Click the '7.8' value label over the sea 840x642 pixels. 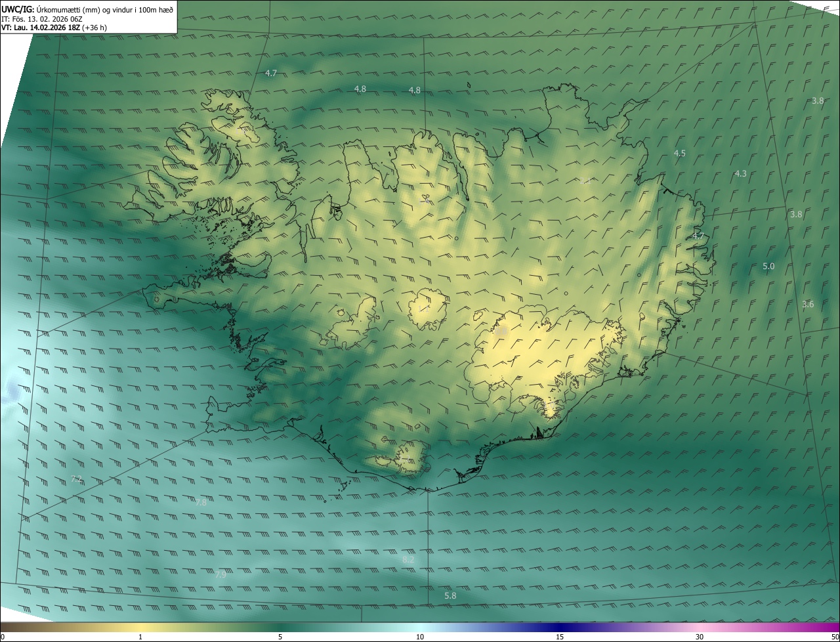click(201, 502)
